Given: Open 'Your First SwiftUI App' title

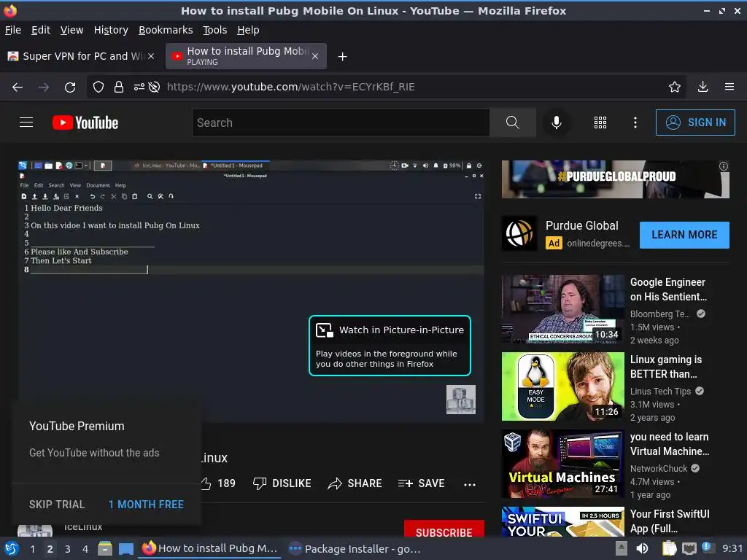Looking at the screenshot, I should [670, 521].
